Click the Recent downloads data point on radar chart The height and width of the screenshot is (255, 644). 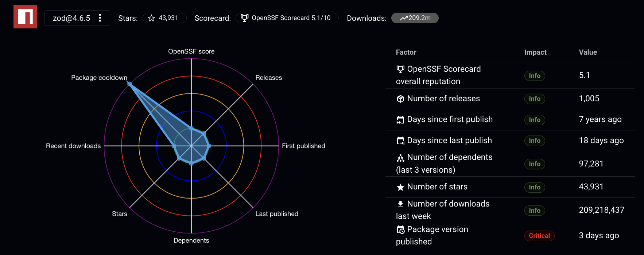(x=174, y=146)
